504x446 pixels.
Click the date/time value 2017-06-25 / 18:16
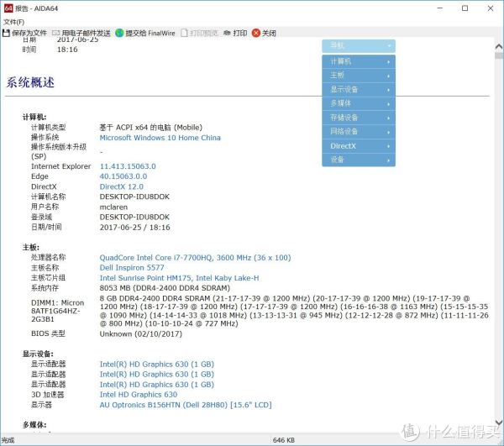coord(134,228)
